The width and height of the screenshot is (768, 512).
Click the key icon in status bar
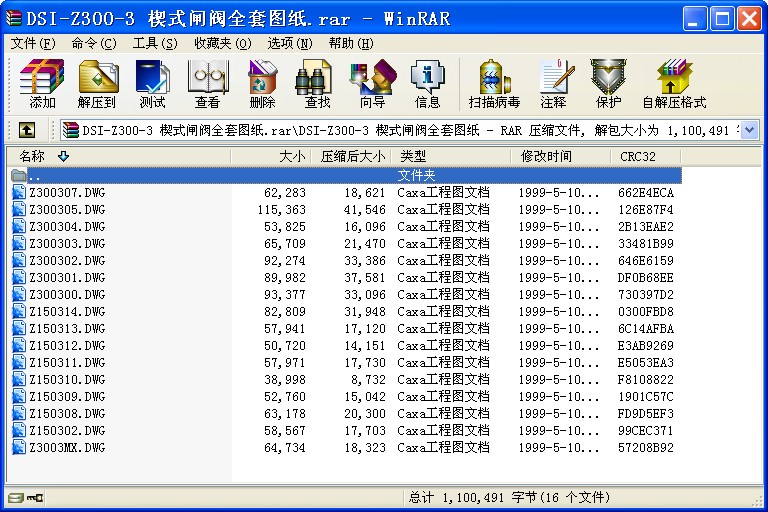pos(35,498)
